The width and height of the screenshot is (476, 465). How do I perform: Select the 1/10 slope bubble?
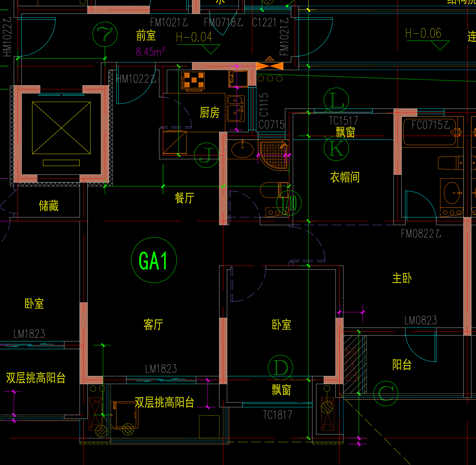click(289, 203)
